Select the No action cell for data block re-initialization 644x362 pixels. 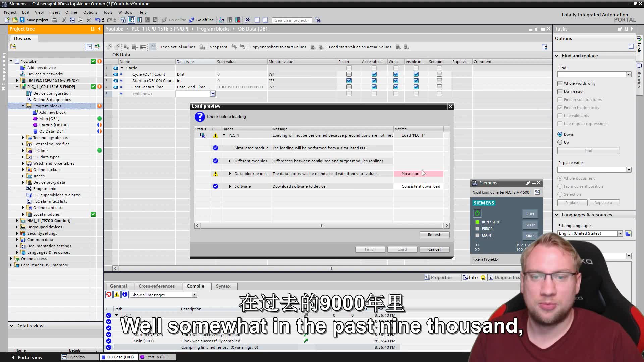(418, 174)
